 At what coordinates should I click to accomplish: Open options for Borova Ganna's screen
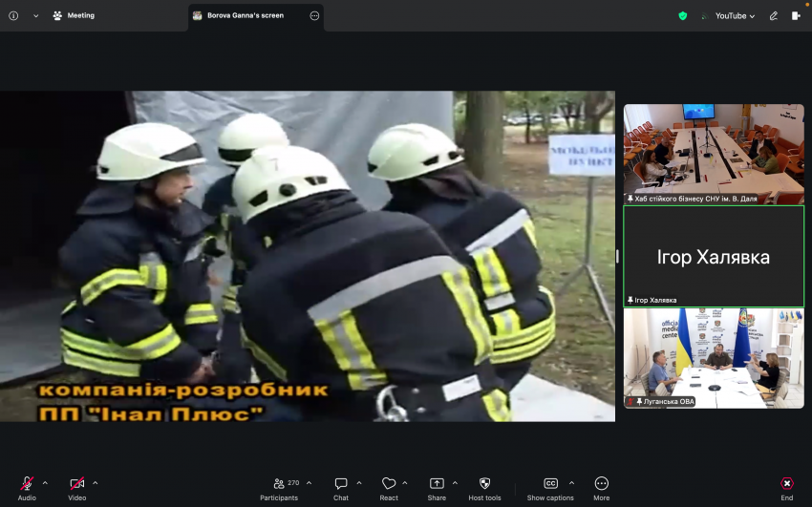coord(314,15)
